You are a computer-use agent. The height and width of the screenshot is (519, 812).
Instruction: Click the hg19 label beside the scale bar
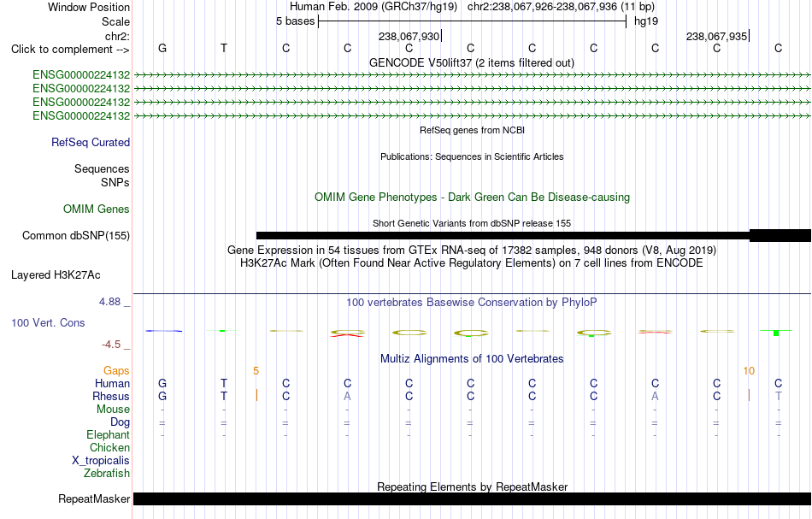[x=646, y=21]
